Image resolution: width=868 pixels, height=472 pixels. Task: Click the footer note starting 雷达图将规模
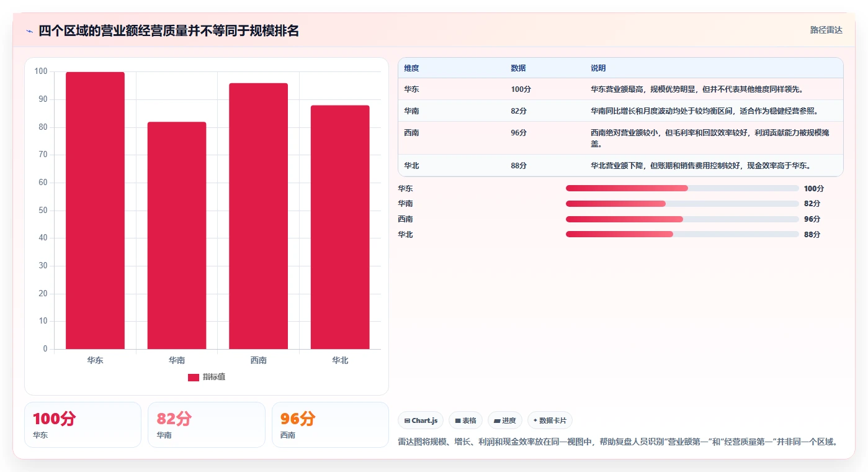pyautogui.click(x=617, y=442)
